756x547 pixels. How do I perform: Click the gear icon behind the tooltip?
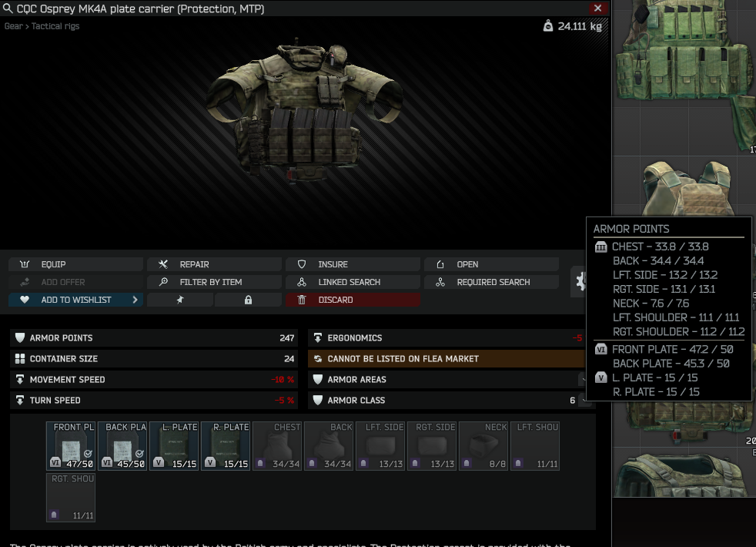[580, 280]
